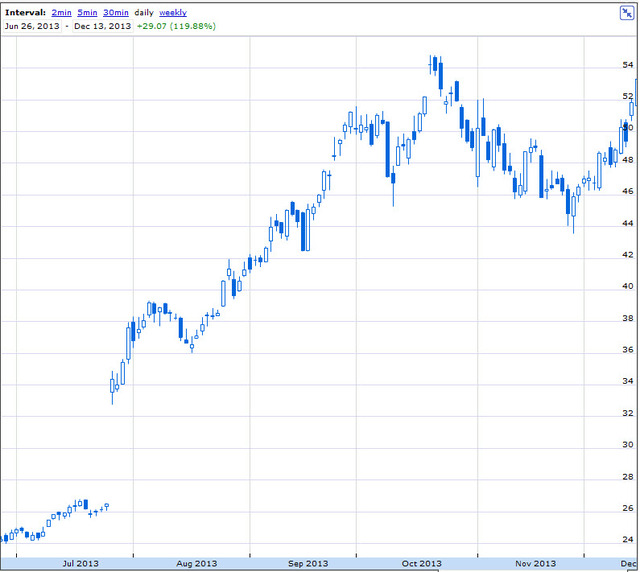Click Dec label at timeline end
Screen dimensions: 640x572
point(629,563)
